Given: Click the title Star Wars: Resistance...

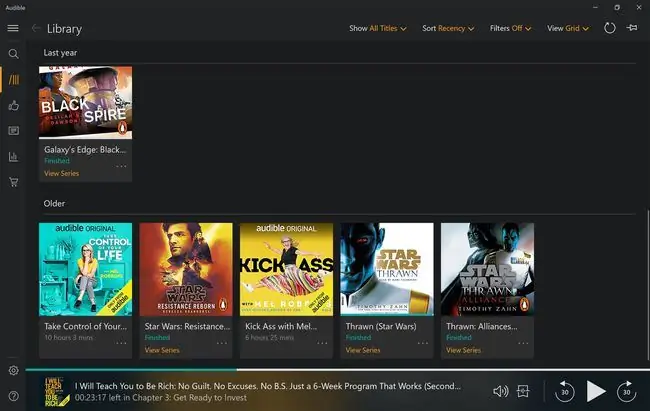Looking at the screenshot, I should pos(187,326).
